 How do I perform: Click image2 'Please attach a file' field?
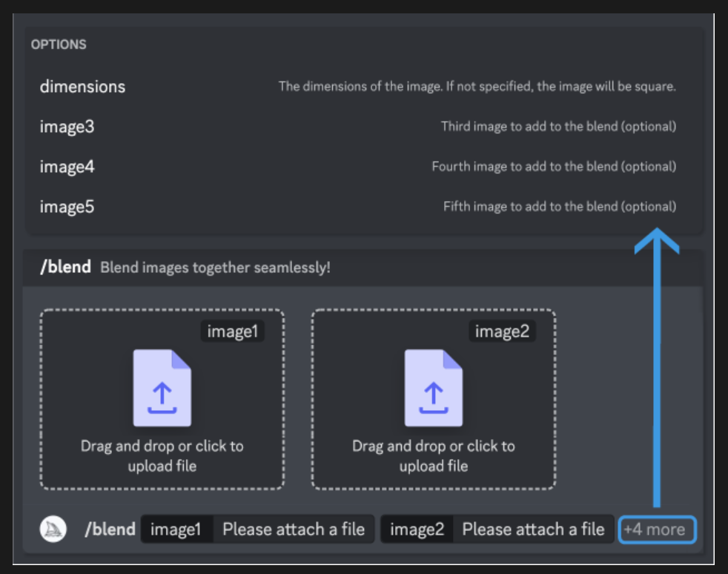534,529
